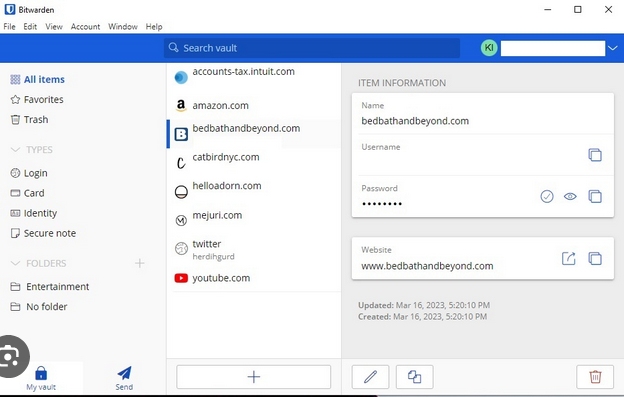624x397 pixels.
Task: Copy the username with its copy icon
Action: click(x=595, y=155)
